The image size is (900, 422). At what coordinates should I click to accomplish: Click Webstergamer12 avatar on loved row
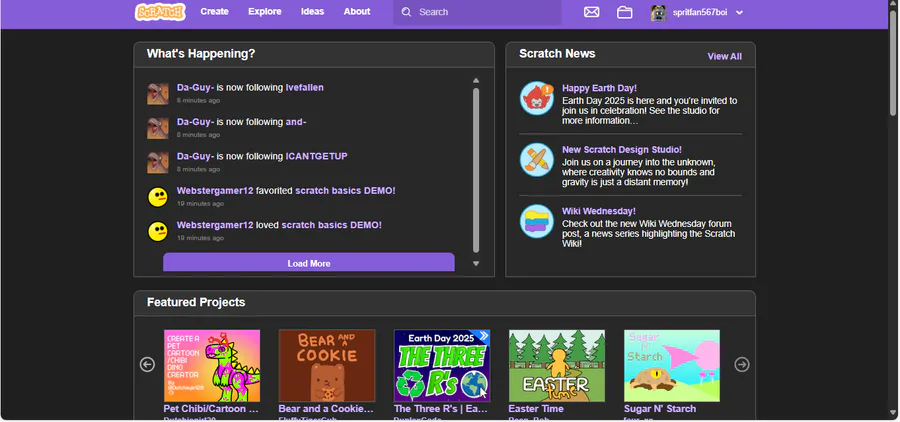[x=158, y=231]
